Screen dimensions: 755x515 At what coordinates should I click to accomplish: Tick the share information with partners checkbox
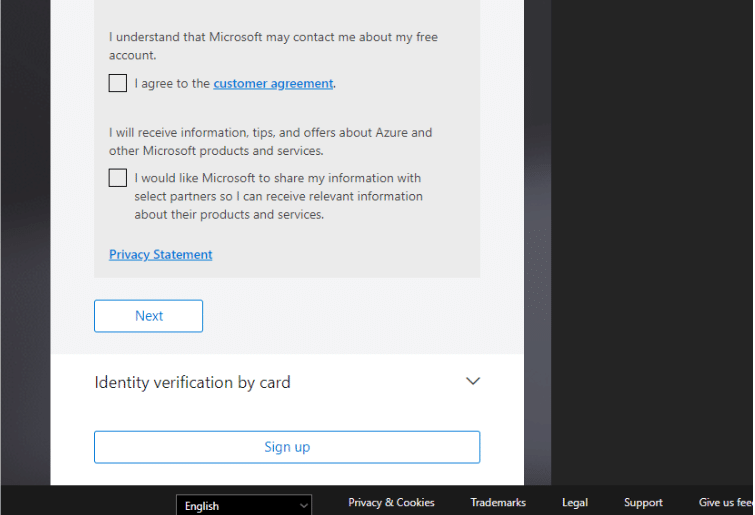[x=117, y=178]
